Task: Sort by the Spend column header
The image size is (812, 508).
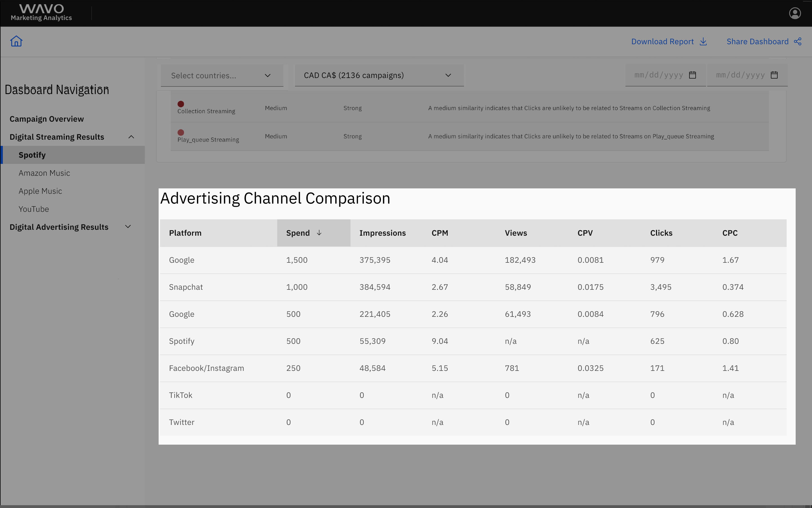Action: (x=314, y=233)
